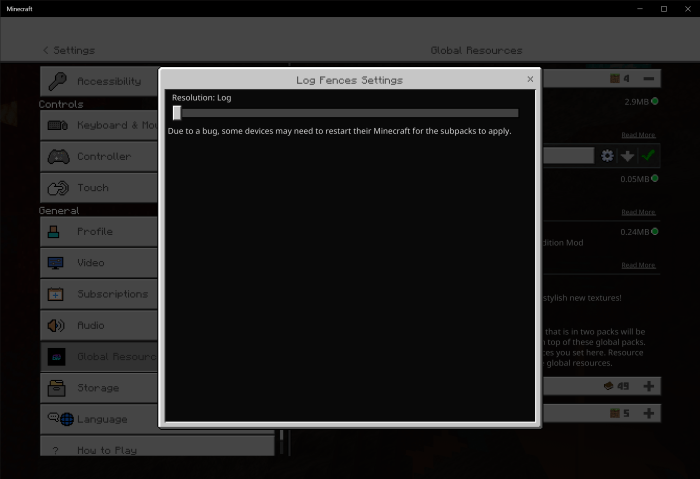This screenshot has height=479, width=700.
Task: Open the Accessibility settings tab
Action: [99, 81]
